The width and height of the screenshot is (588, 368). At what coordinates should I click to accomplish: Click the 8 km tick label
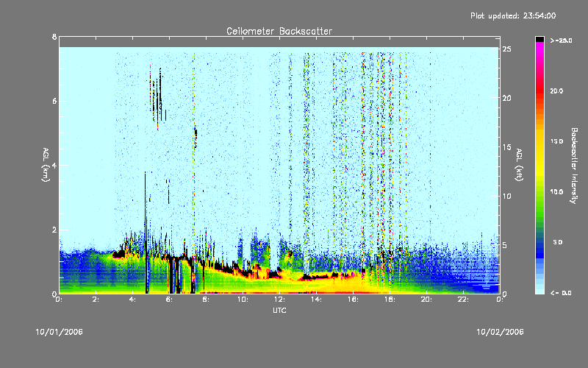(54, 37)
